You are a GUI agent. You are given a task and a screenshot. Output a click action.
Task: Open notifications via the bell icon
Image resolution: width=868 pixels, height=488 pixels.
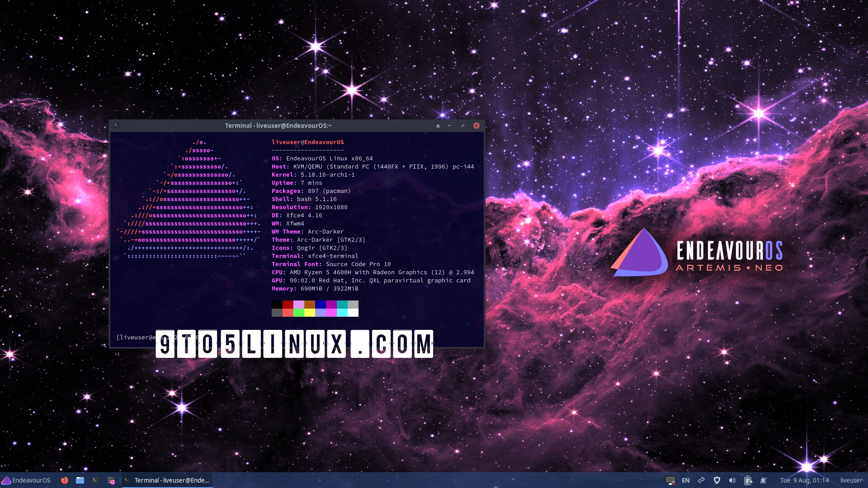[x=764, y=480]
